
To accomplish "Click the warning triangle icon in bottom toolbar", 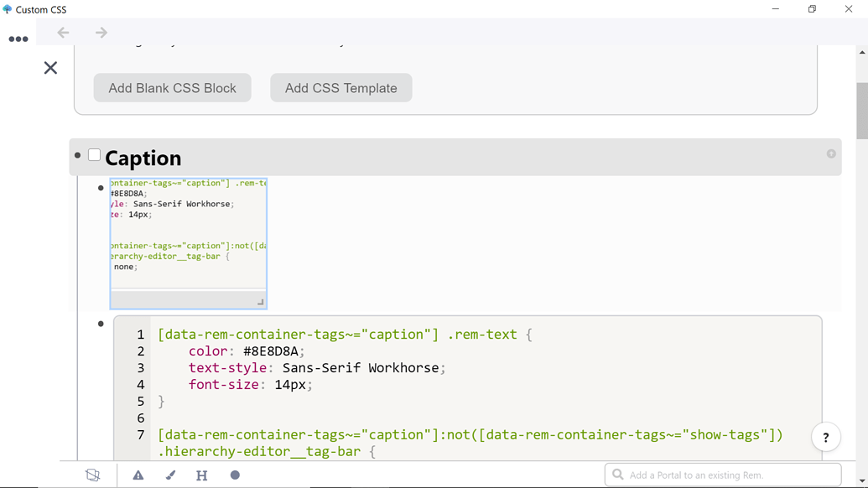I will click(x=138, y=475).
